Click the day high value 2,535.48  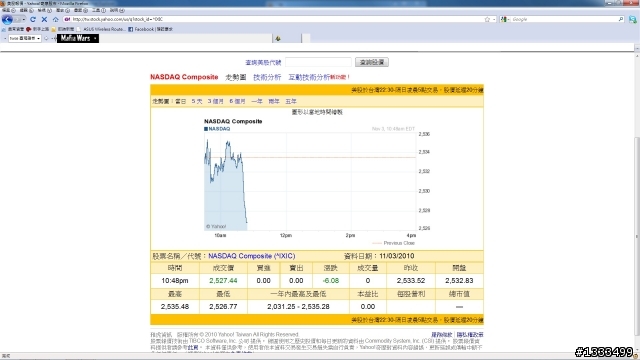[x=175, y=307]
